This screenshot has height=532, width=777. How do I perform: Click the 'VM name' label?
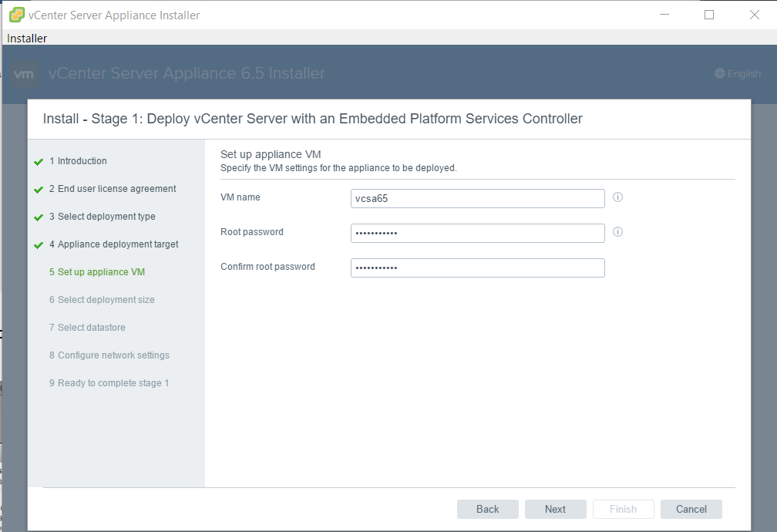click(240, 197)
